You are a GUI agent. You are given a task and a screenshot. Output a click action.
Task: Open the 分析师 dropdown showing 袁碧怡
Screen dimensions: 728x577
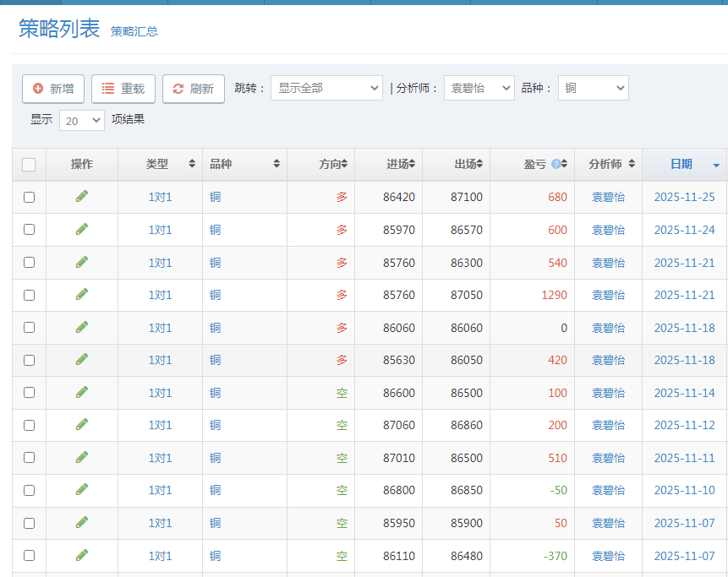coord(479,88)
